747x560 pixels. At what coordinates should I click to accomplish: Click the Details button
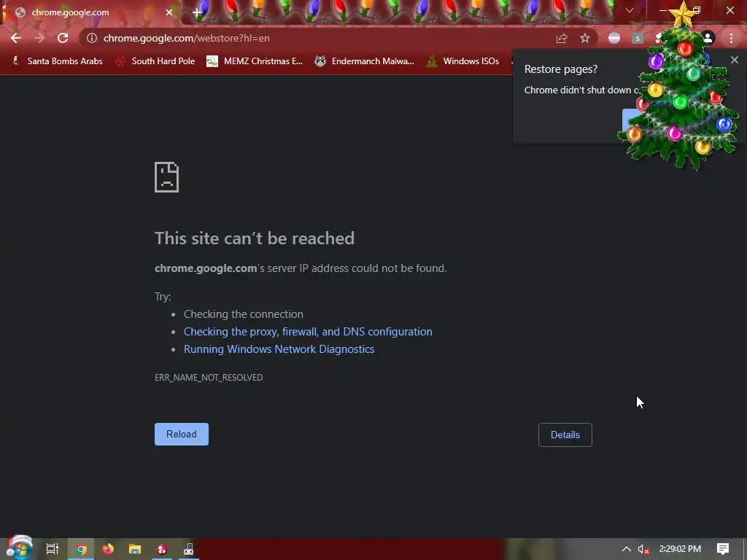tap(565, 435)
